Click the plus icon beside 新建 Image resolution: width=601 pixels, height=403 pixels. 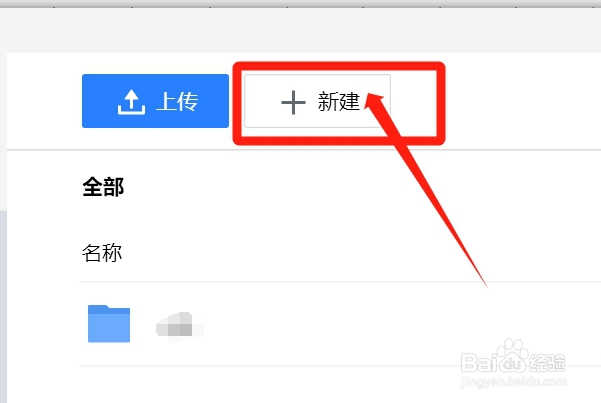[293, 102]
